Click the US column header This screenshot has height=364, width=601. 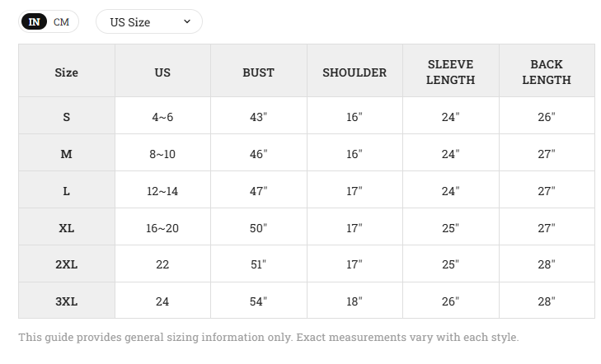click(x=162, y=72)
